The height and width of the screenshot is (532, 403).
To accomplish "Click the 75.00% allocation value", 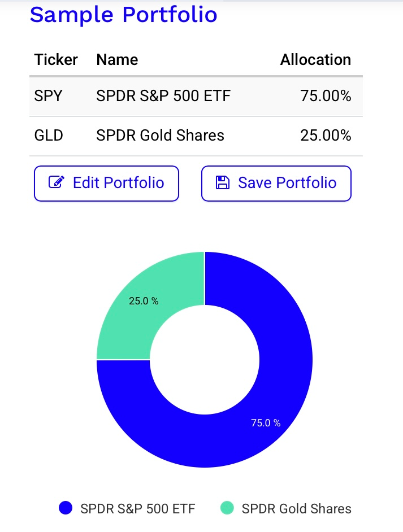I will [x=326, y=96].
